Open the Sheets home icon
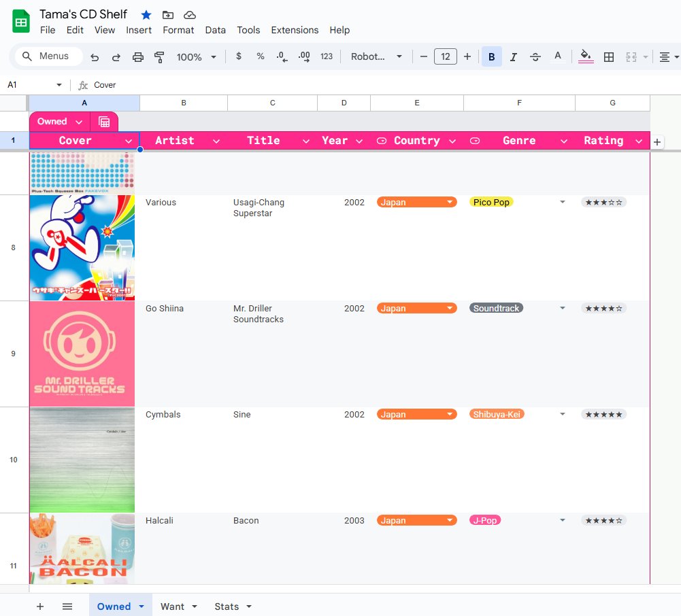This screenshot has width=681, height=616. coord(21,22)
